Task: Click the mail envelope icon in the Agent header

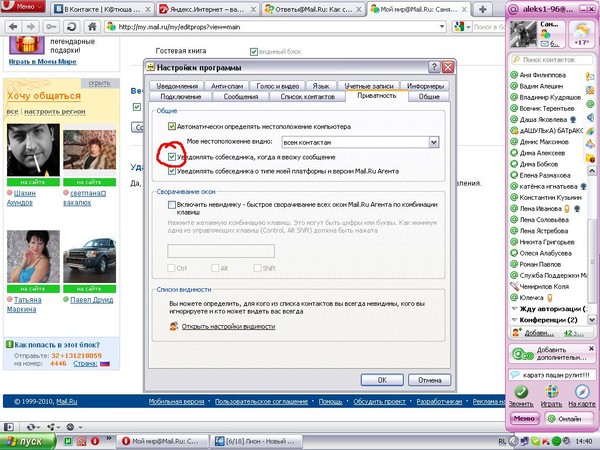Action: [x=544, y=44]
